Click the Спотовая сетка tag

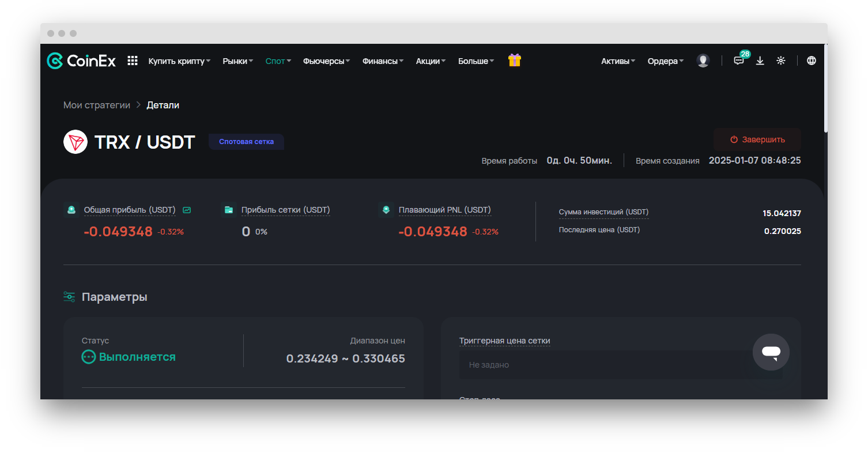point(246,142)
